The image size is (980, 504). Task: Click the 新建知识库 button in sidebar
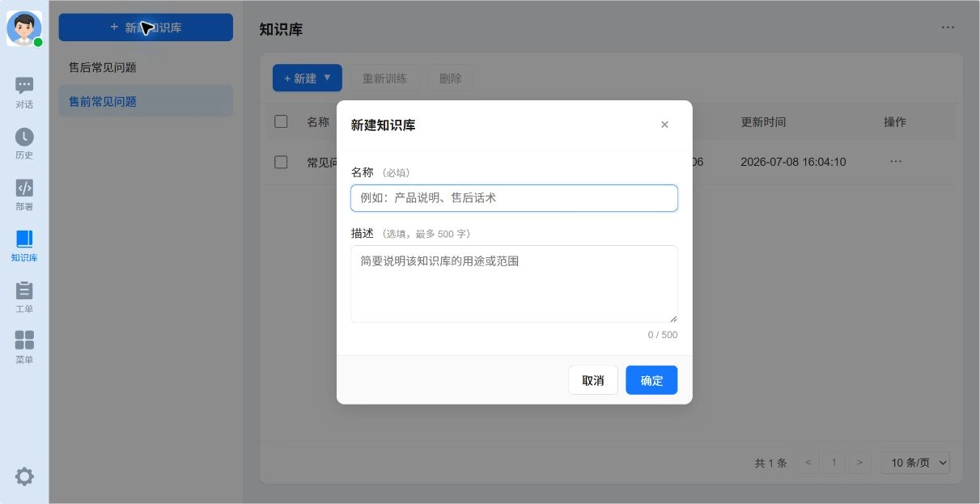pyautogui.click(x=146, y=28)
